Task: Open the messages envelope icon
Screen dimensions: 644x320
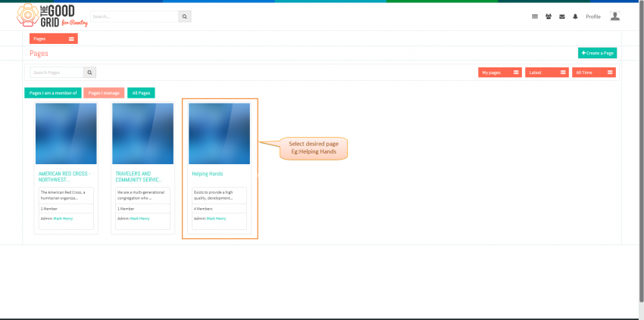Action: pyautogui.click(x=562, y=17)
